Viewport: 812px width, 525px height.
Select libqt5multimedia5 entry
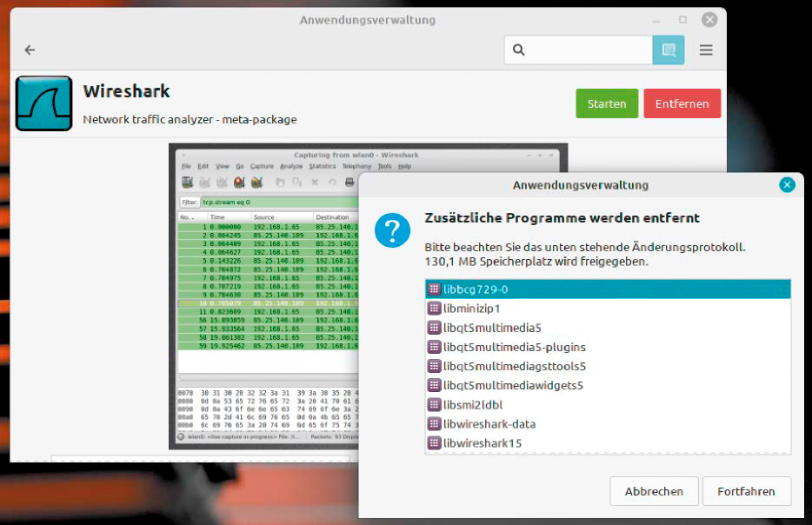tap(608, 328)
